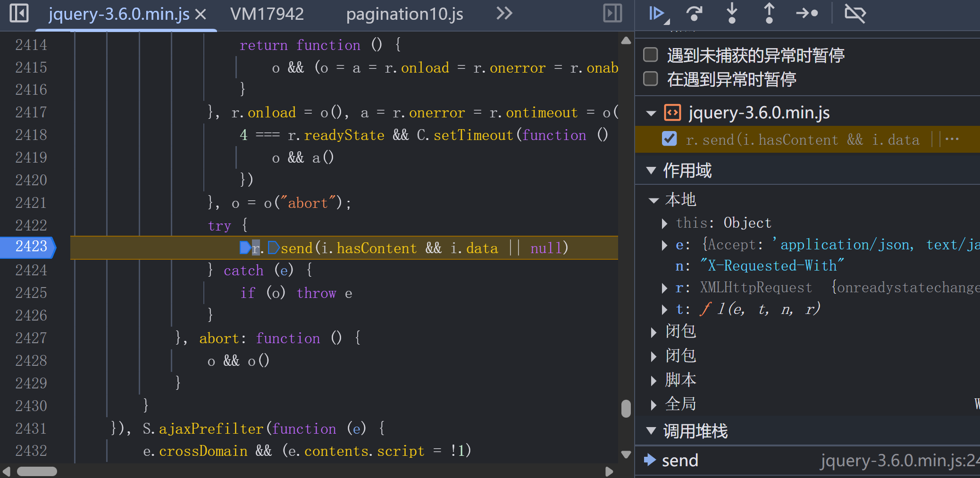Viewport: 980px width, 478px height.
Task: Click the try keyword on line 2422
Action: [219, 226]
